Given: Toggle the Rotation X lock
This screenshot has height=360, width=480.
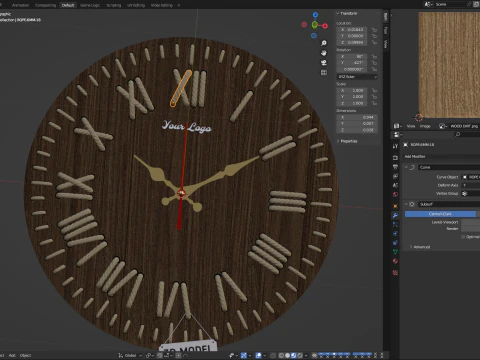Looking at the screenshot, I should click(x=374, y=57).
